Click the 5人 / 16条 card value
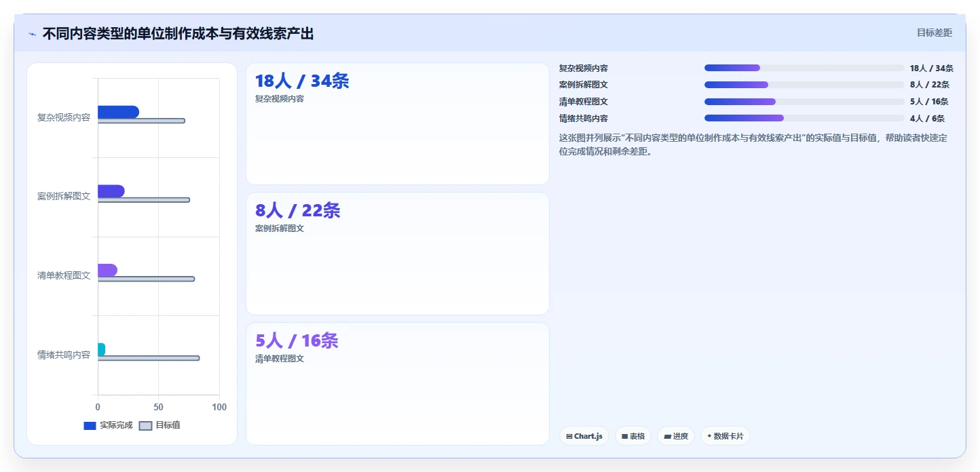The height and width of the screenshot is (472, 980). click(x=297, y=340)
